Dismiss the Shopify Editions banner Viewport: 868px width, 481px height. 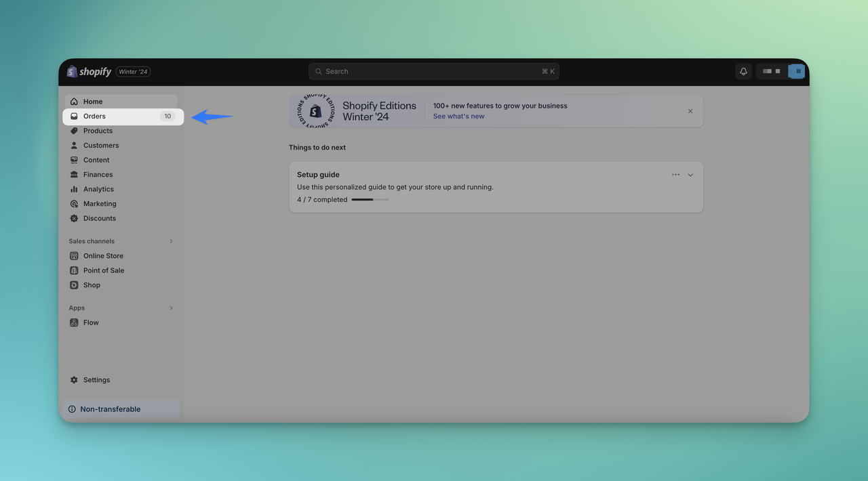tap(690, 111)
